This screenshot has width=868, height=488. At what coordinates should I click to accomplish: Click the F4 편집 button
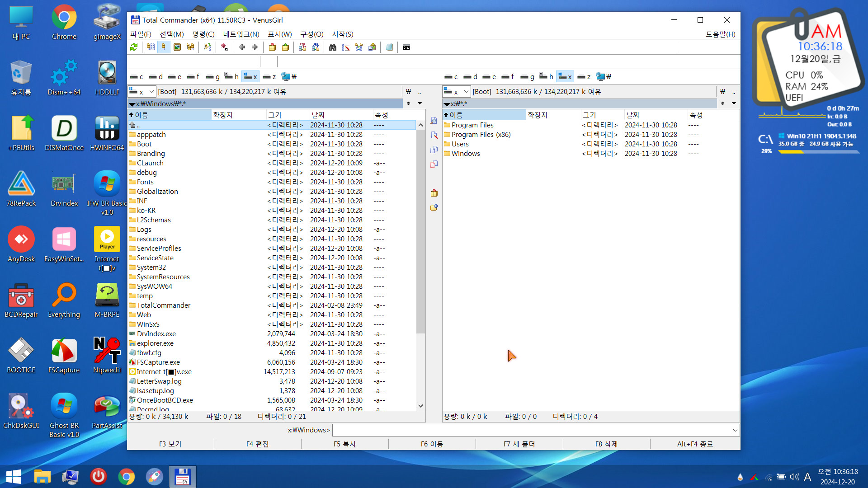(x=258, y=444)
